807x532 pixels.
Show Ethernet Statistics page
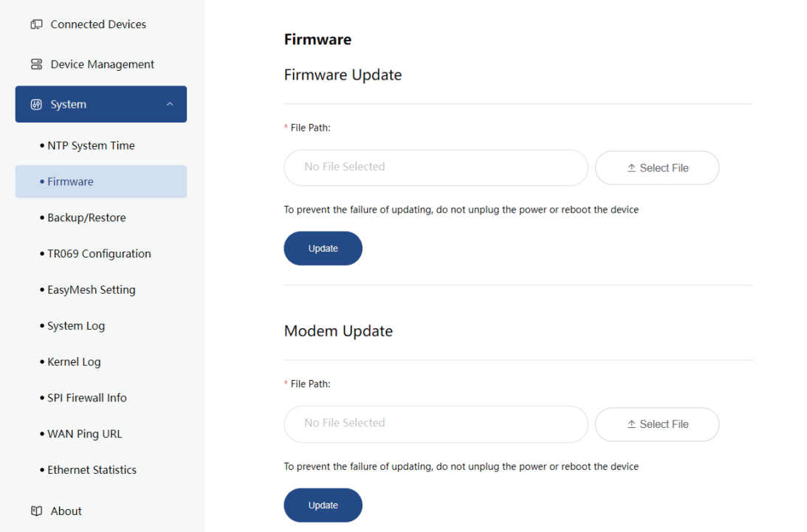[x=92, y=470]
